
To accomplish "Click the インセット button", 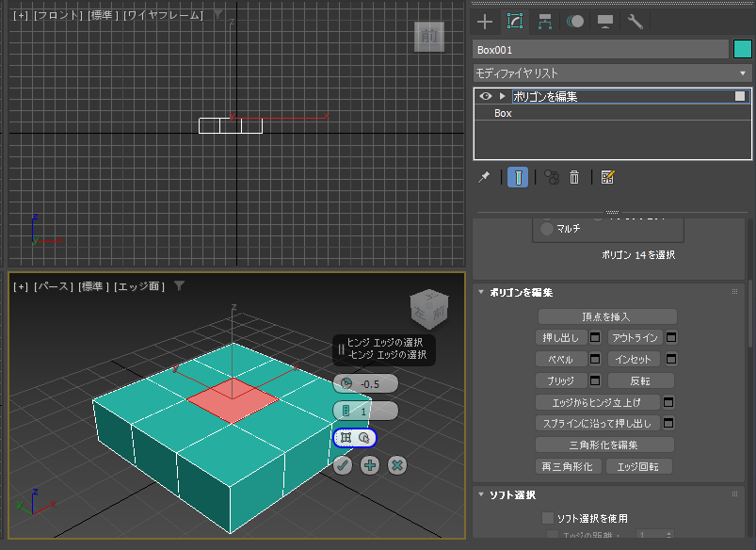I will tap(635, 360).
